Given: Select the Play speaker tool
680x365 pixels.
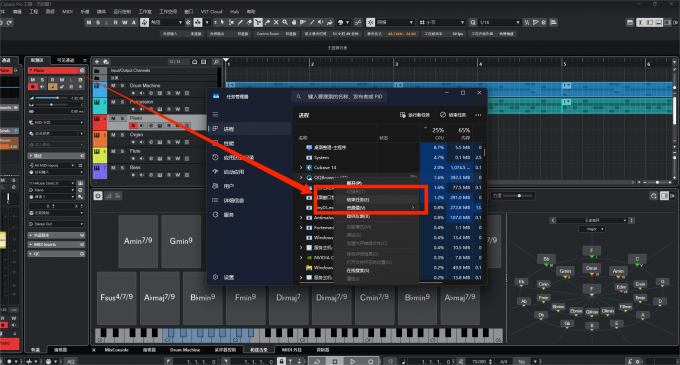Looking at the screenshot, I should coord(320,23).
